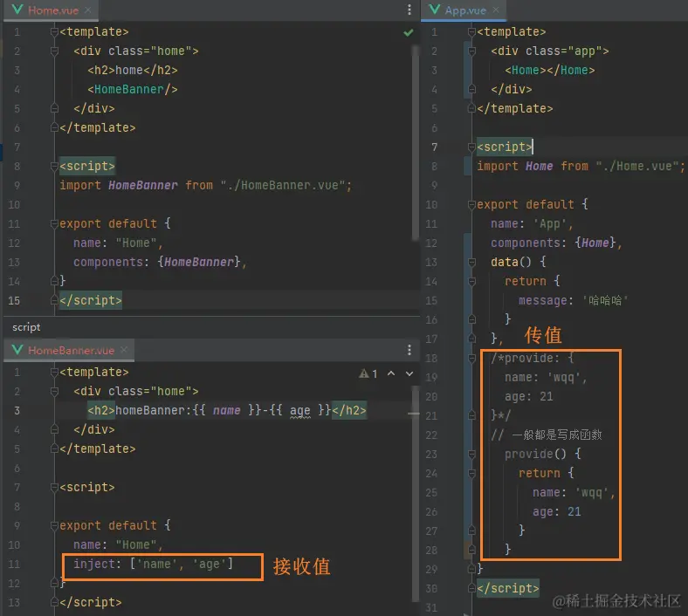
Task: Click the name interpolation in HomeBanner.vue line 3
Action: tap(226, 410)
